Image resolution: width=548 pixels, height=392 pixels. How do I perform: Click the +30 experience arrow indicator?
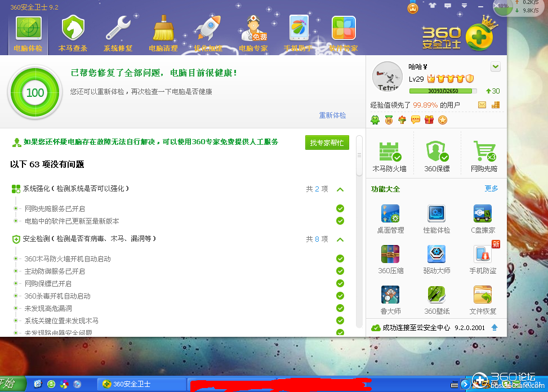493,91
